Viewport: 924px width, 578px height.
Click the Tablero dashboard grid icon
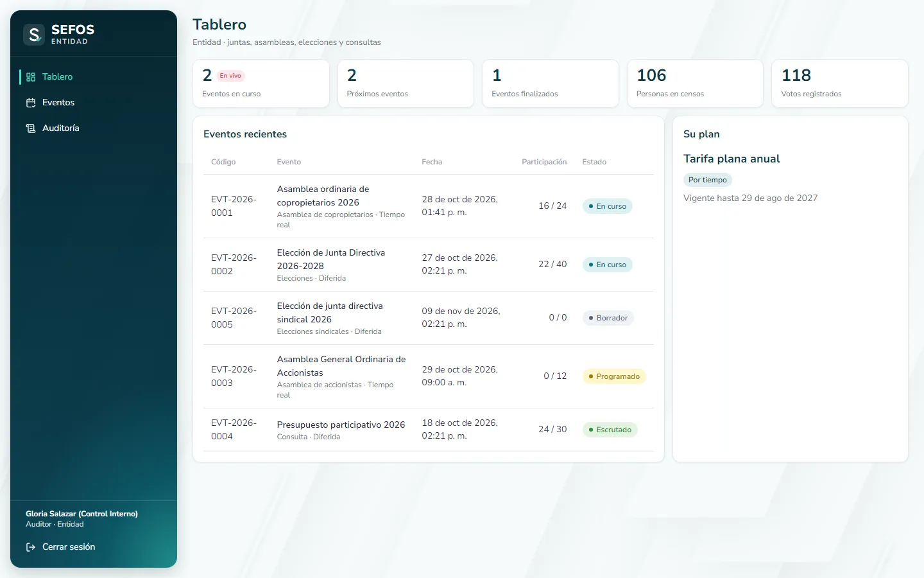click(x=31, y=77)
